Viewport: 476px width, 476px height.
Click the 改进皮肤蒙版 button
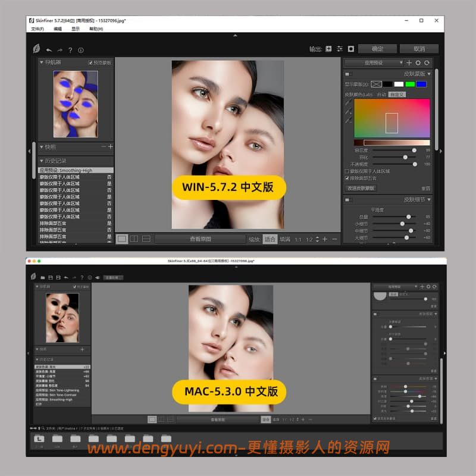[361, 188]
